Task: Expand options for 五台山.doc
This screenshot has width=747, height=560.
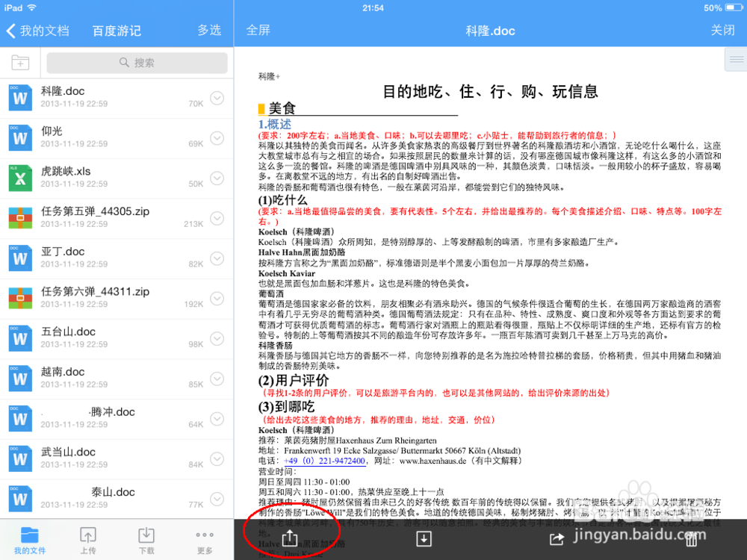Action: tap(217, 338)
